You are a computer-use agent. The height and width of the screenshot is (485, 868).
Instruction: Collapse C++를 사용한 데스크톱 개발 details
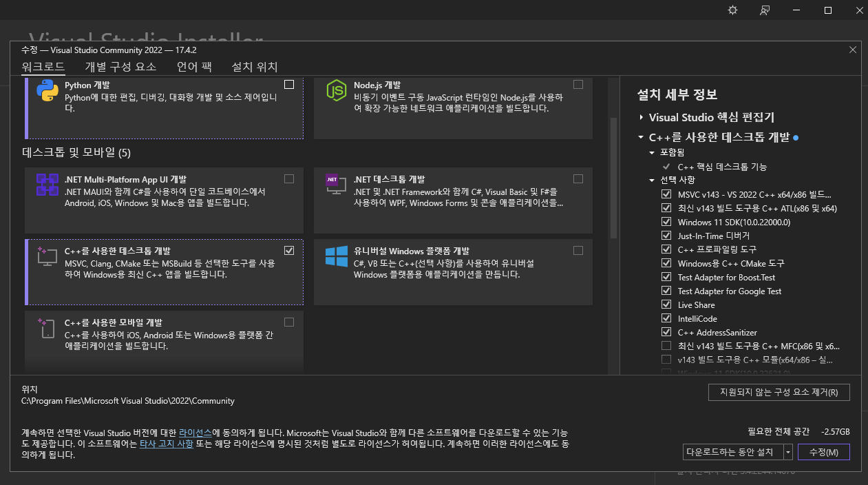(x=641, y=138)
